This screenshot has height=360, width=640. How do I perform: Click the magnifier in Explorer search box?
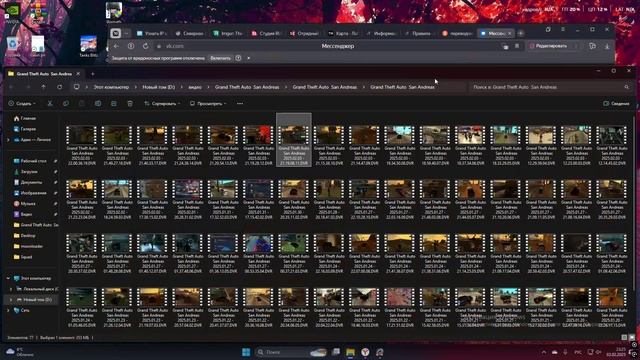[x=627, y=87]
